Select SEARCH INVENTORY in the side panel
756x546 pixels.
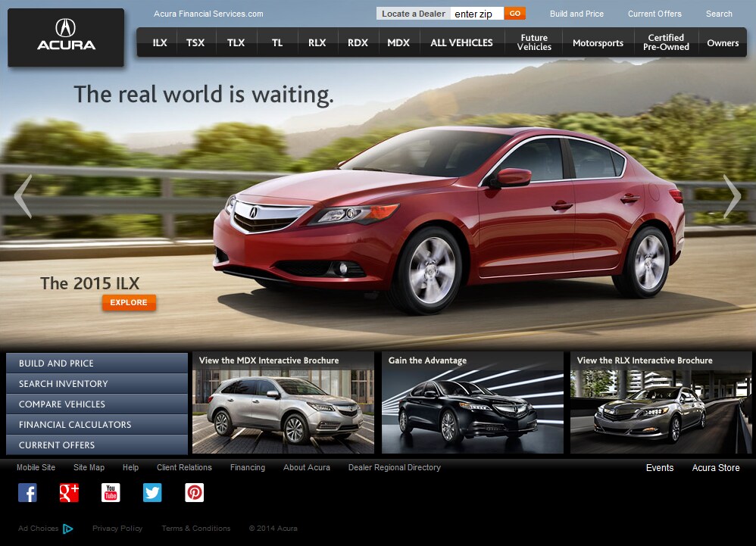tap(97, 384)
